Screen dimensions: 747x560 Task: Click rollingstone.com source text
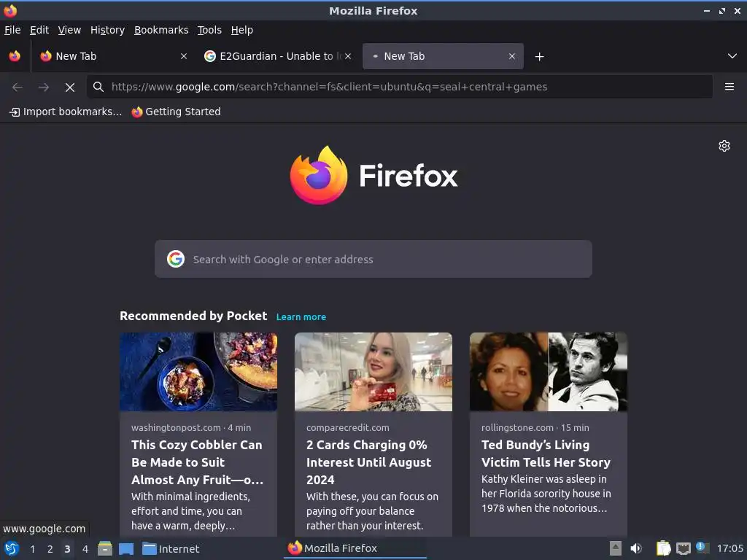point(517,427)
